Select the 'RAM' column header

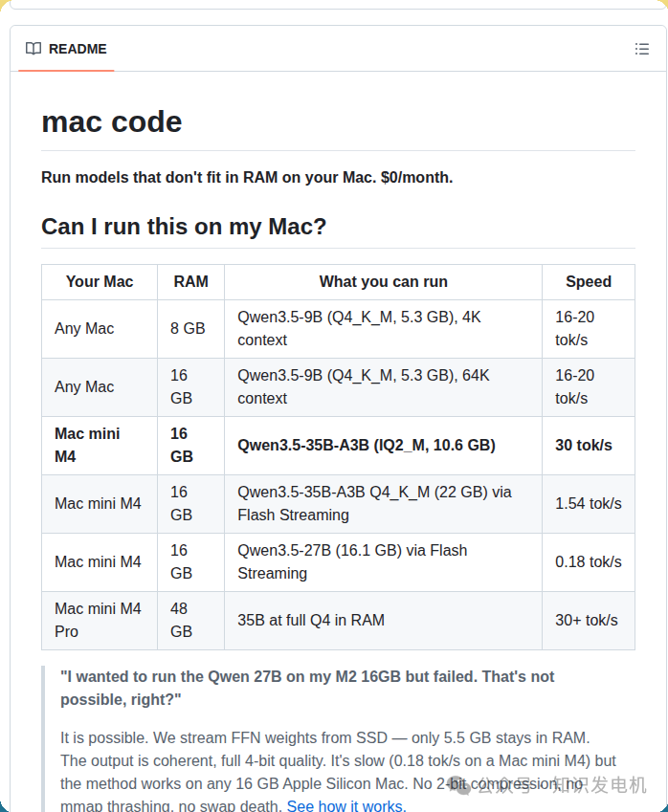click(x=189, y=281)
